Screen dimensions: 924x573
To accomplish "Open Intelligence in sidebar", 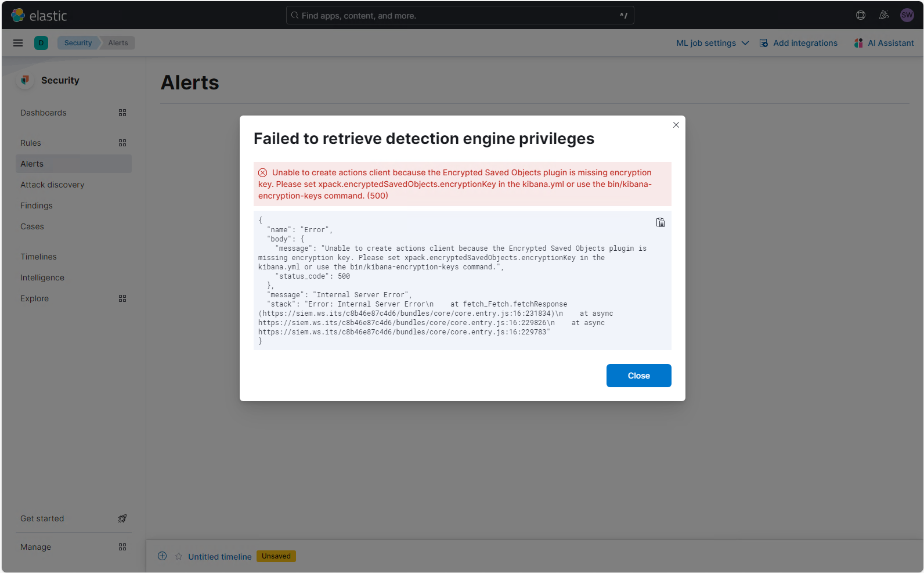I will coord(42,278).
